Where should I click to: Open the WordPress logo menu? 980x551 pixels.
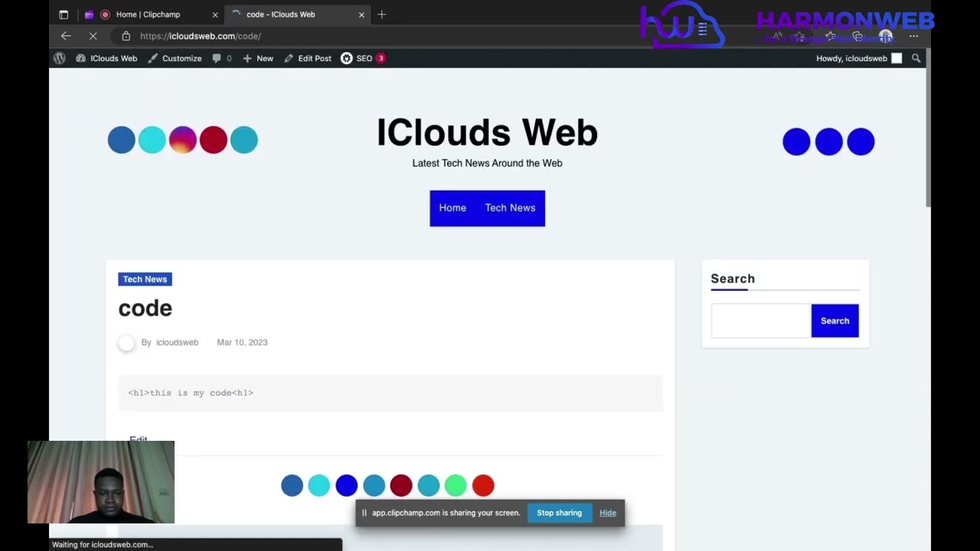(x=60, y=58)
